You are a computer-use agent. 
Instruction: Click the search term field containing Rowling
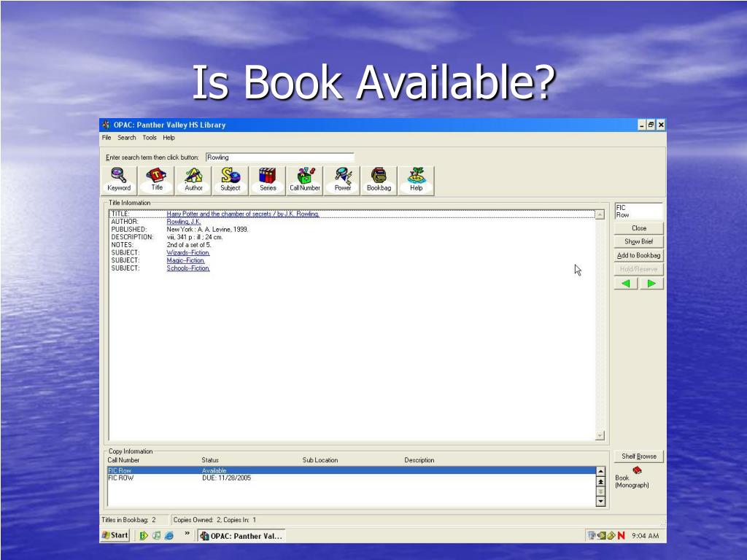[x=279, y=157]
